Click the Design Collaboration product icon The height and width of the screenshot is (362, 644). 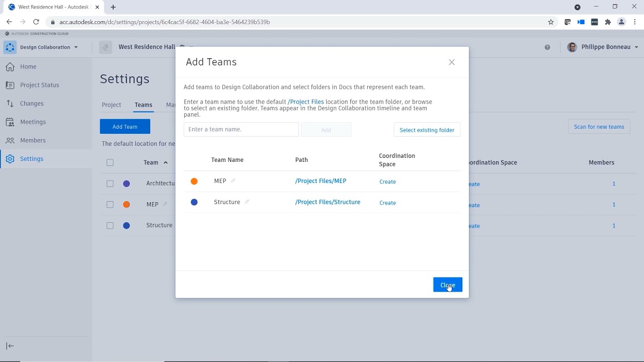point(10,47)
